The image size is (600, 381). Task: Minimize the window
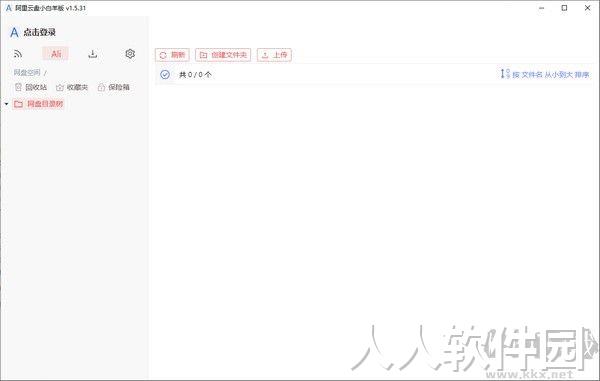pos(541,8)
